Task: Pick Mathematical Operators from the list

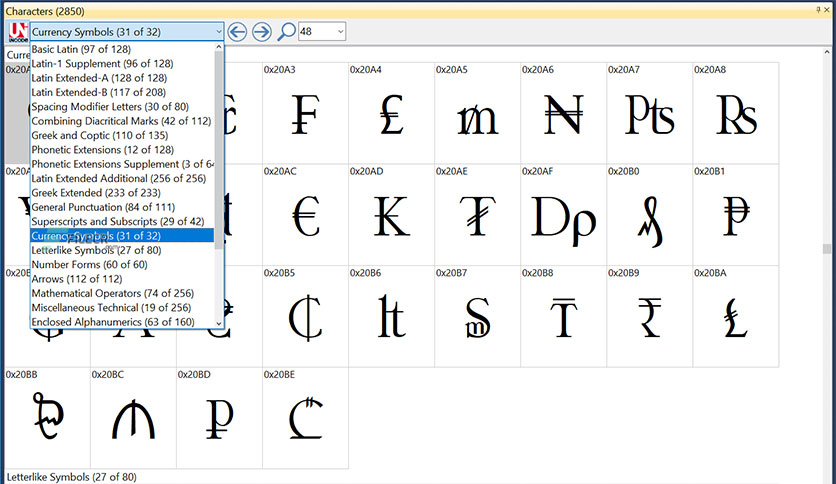Action: (x=112, y=293)
